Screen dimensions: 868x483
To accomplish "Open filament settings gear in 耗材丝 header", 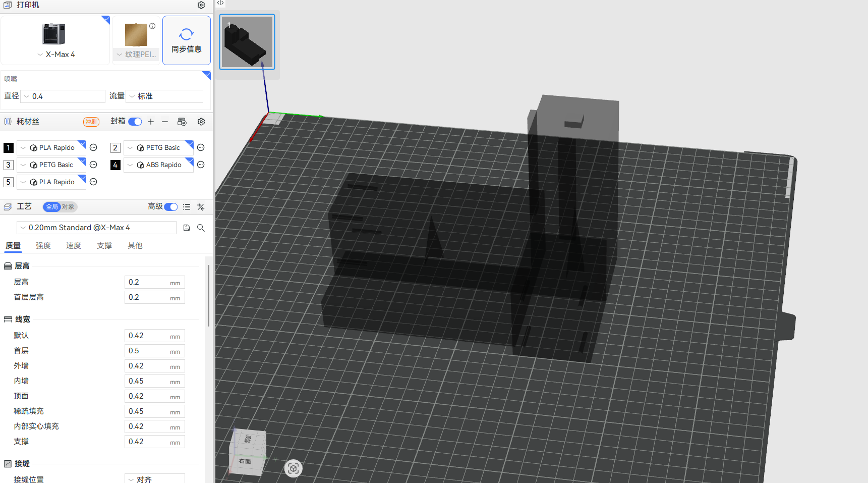I will click(x=201, y=122).
